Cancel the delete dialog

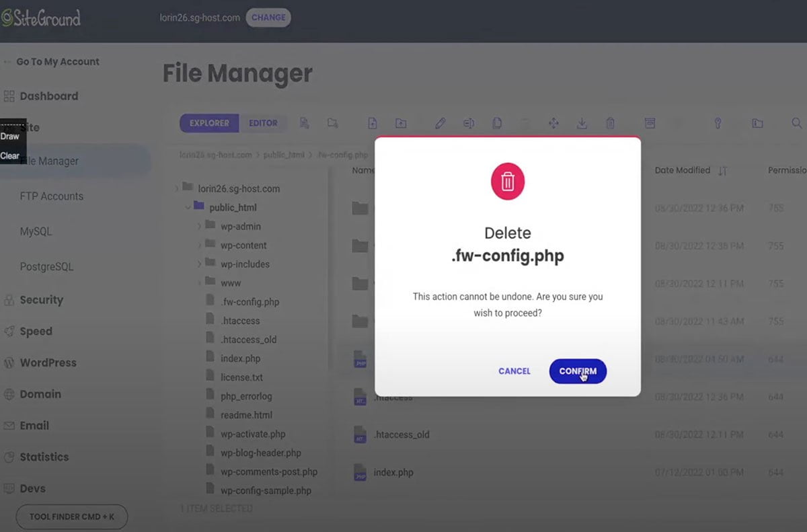(514, 371)
